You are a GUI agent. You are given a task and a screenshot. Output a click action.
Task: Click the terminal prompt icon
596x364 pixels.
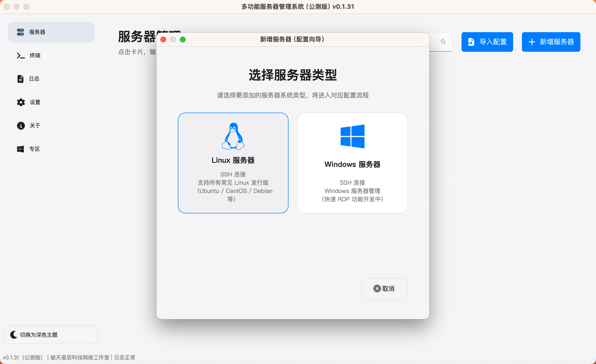click(x=21, y=56)
